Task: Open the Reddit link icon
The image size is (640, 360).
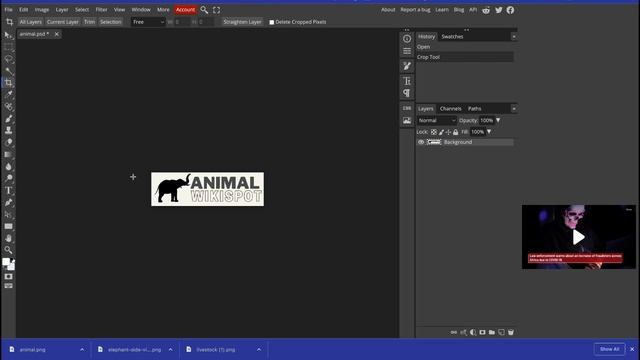Action: click(486, 10)
